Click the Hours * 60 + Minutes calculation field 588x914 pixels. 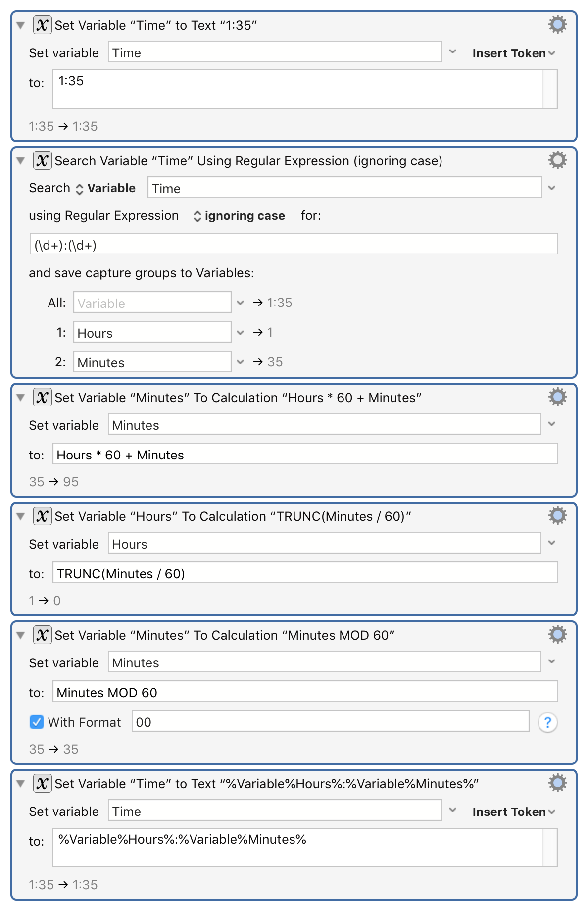click(305, 454)
